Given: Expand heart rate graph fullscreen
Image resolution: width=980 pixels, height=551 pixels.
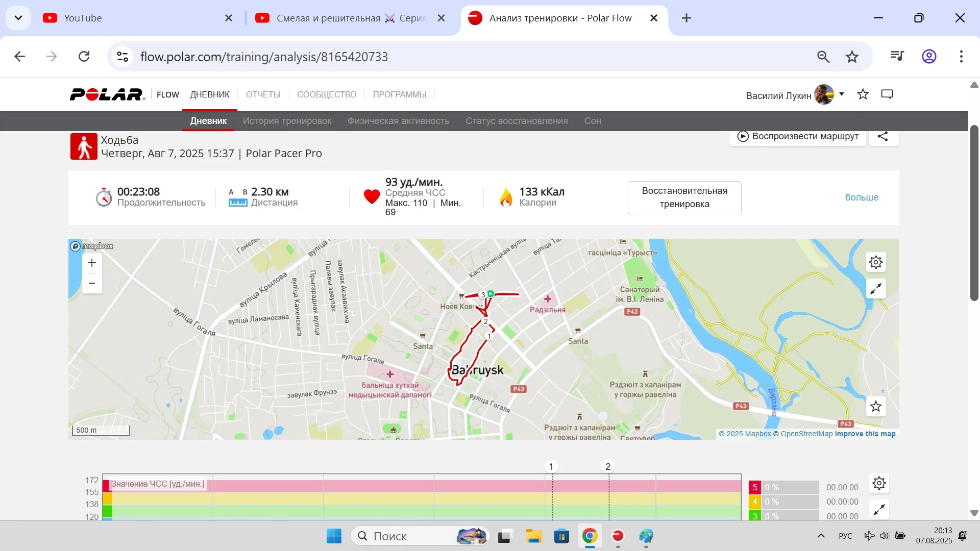Looking at the screenshot, I should coord(879,510).
